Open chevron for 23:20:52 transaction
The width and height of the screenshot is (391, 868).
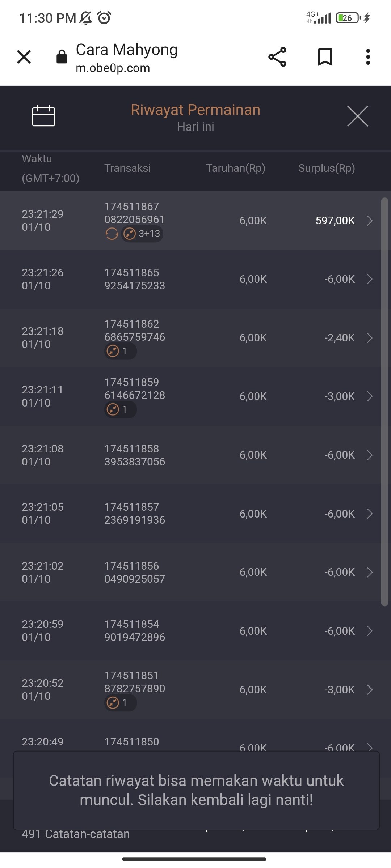tap(369, 690)
